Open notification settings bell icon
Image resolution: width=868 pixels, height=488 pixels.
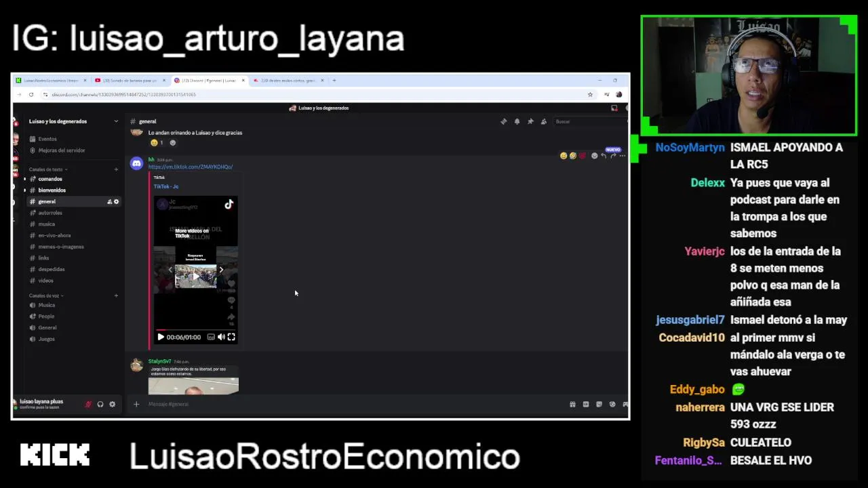pyautogui.click(x=517, y=121)
